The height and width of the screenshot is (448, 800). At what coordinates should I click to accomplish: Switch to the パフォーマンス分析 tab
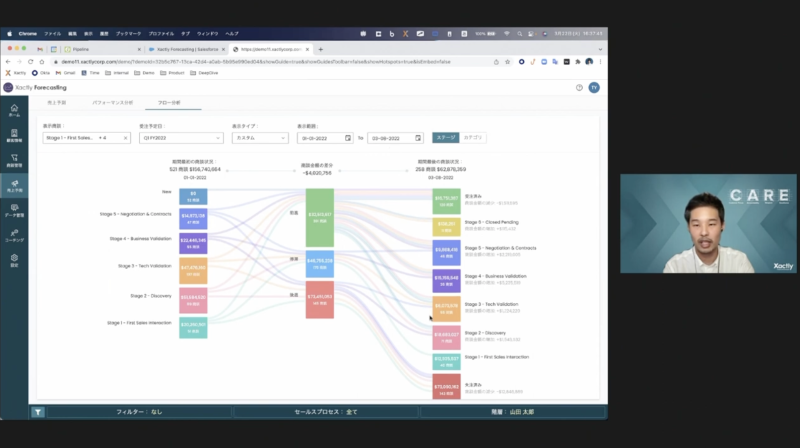112,103
